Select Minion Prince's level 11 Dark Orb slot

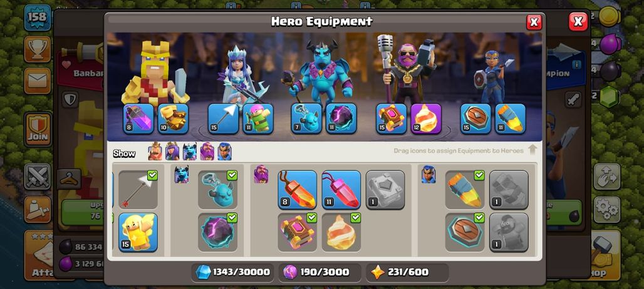[341, 118]
